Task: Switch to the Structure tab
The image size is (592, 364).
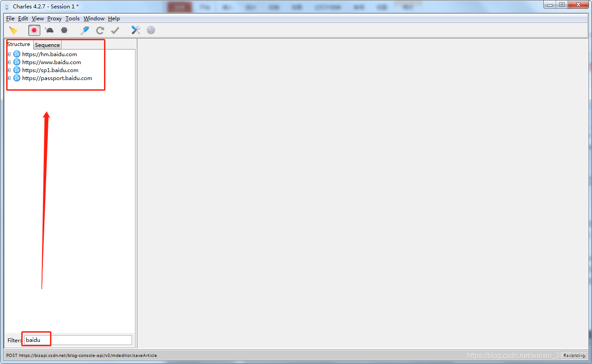Action: [x=19, y=44]
